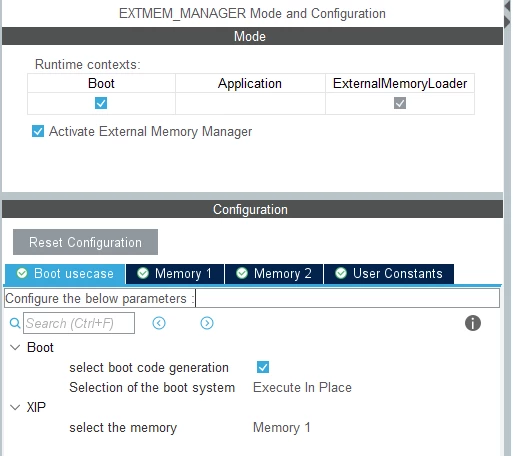Screen dimensions: 513x456
Task: Focus the Search (Ctrl+F) input field
Action: click(x=79, y=323)
